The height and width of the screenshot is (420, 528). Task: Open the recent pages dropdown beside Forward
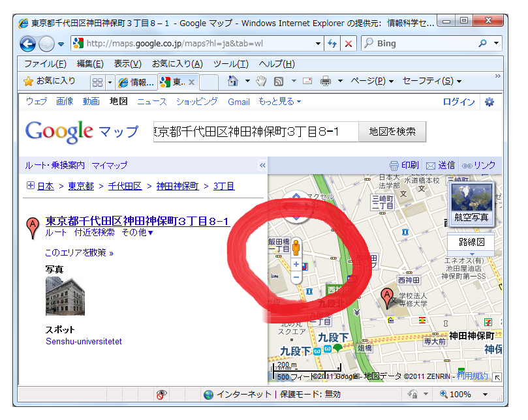pyautogui.click(x=61, y=44)
